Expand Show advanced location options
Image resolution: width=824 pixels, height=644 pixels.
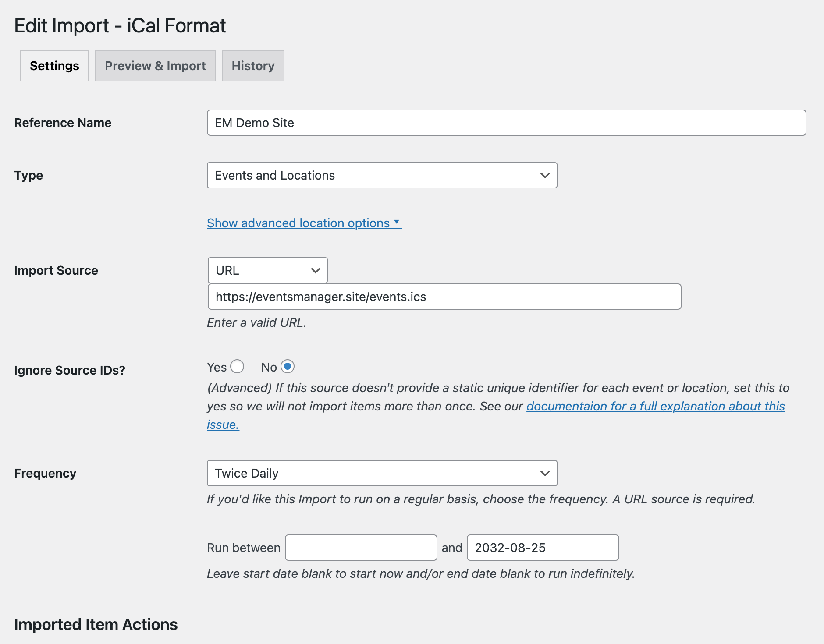tap(298, 223)
